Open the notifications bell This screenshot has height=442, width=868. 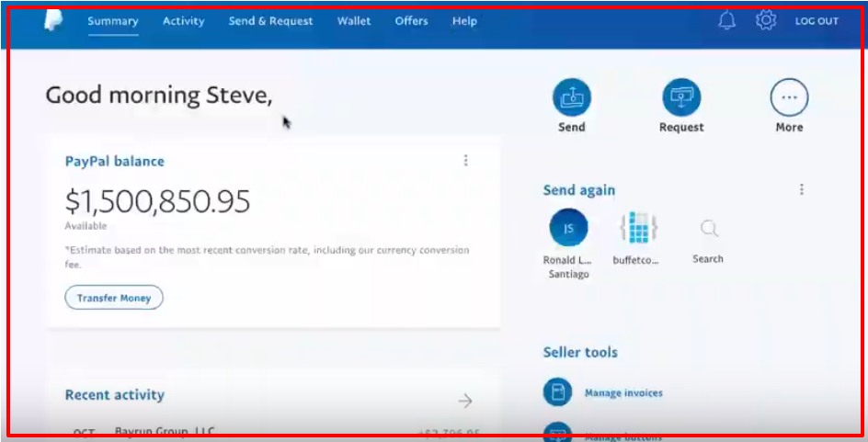tap(726, 21)
